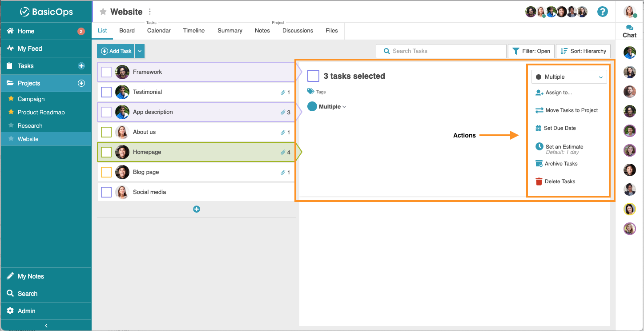
Task: Check the Testimonial task checkbox
Action: click(105, 92)
